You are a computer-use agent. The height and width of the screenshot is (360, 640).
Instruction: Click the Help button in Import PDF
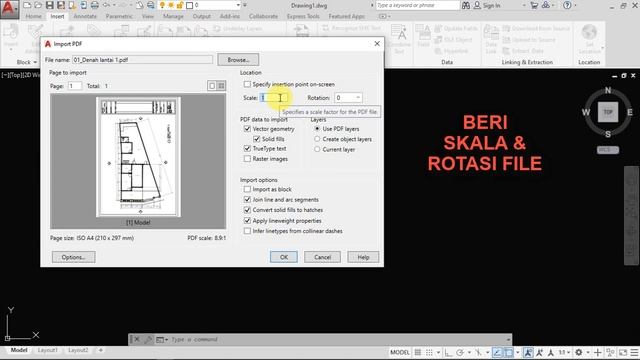[x=363, y=257]
